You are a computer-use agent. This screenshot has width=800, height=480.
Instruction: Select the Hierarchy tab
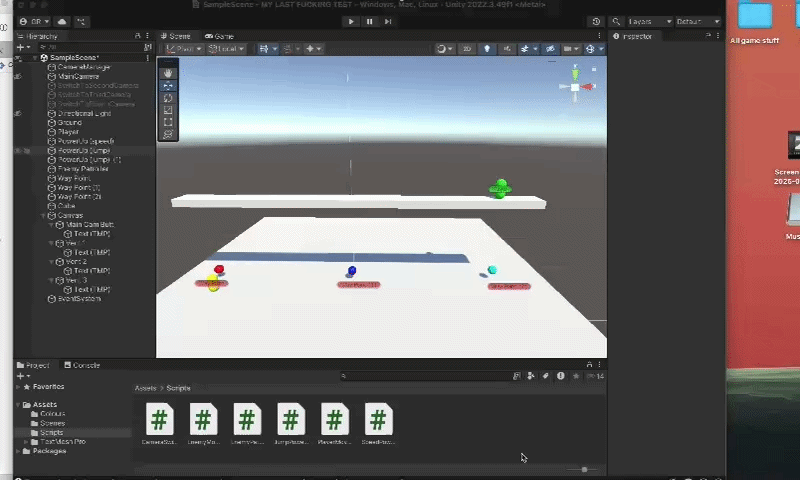37,36
